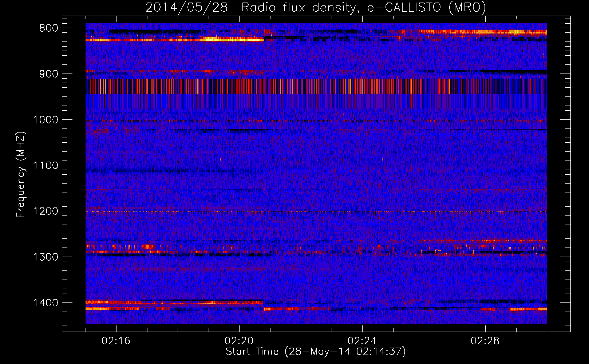The height and width of the screenshot is (364, 589).
Task: Click the '800' frequency axis label
Action: pyautogui.click(x=49, y=28)
